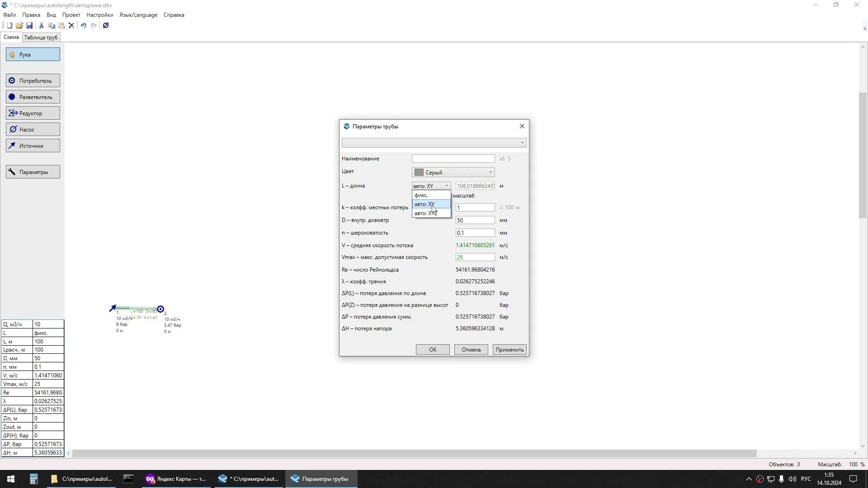Viewport: 868px width, 488px height.
Task: Click the save diskette toolbar icon
Action: click(29, 26)
